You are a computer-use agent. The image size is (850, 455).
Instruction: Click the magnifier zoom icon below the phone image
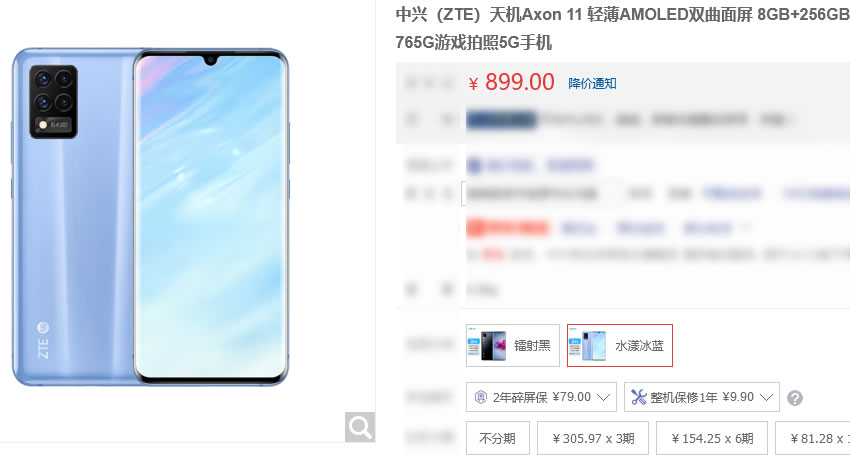point(359,427)
